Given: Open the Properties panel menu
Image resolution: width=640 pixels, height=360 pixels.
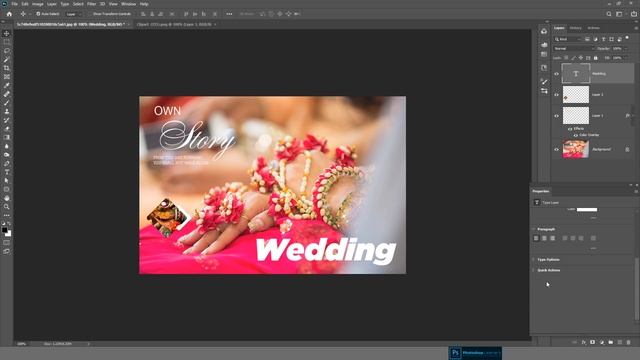Looking at the screenshot, I should click(x=636, y=191).
